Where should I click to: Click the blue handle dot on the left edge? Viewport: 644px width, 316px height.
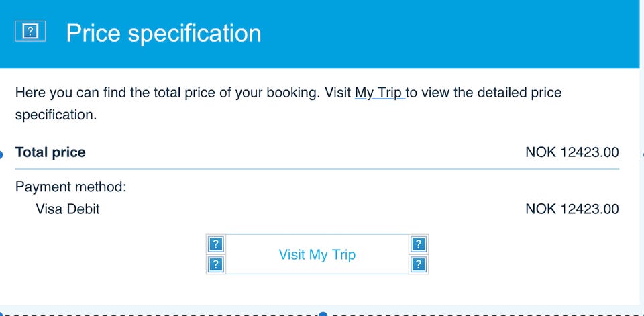(2, 154)
